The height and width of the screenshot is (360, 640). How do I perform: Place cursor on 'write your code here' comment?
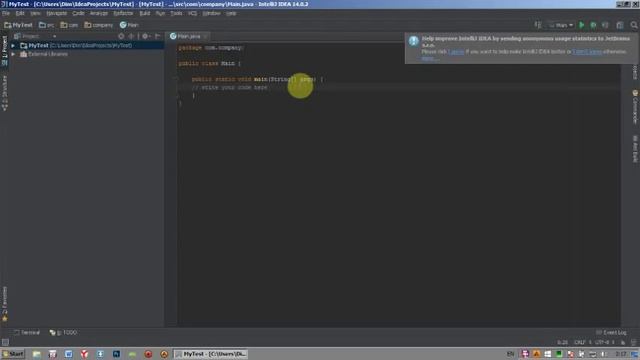click(229, 87)
